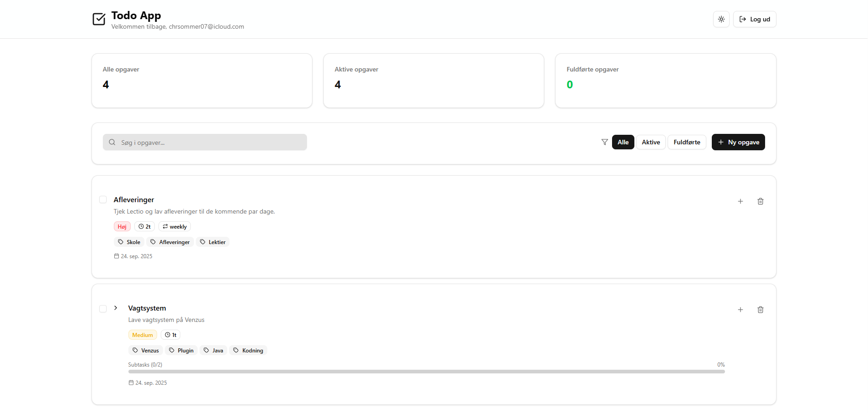Select the Alle filter tab

point(623,142)
